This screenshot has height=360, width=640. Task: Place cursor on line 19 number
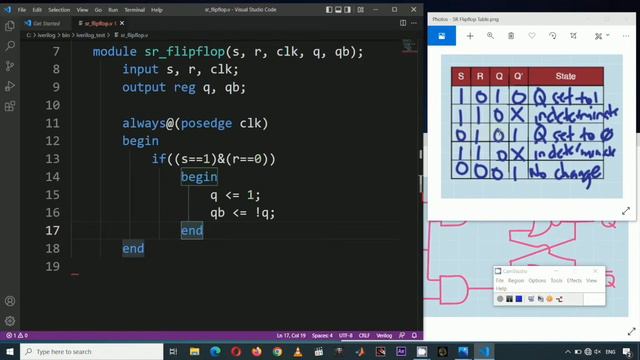(52, 267)
